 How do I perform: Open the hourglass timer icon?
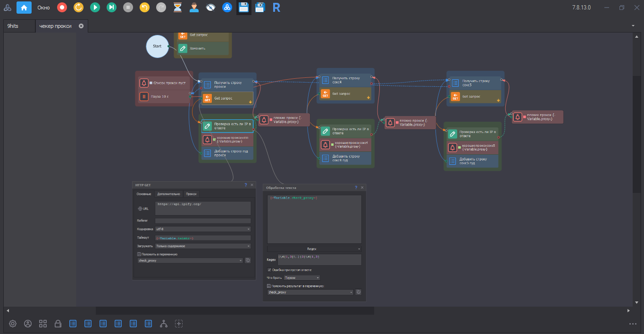[x=177, y=7]
